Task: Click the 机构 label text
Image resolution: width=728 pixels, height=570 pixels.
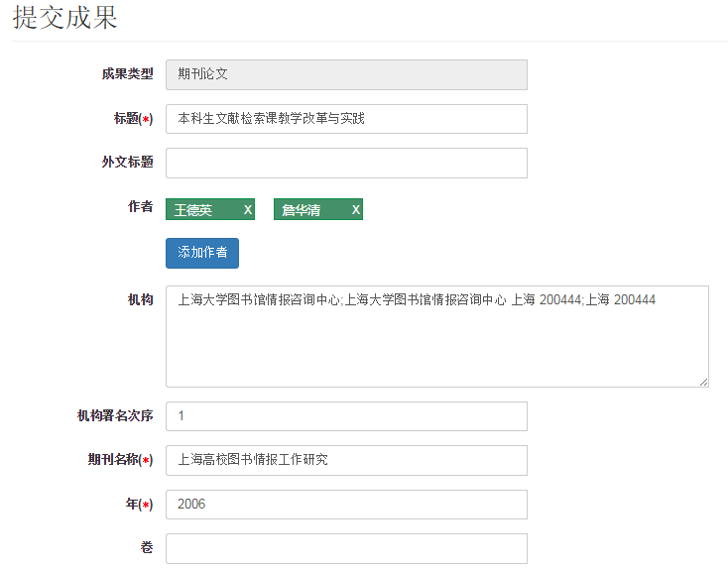Action: click(140, 299)
